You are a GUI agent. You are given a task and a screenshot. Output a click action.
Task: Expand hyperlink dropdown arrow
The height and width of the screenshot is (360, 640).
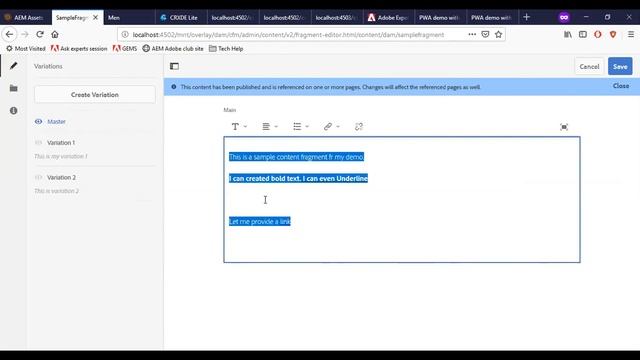(338, 127)
